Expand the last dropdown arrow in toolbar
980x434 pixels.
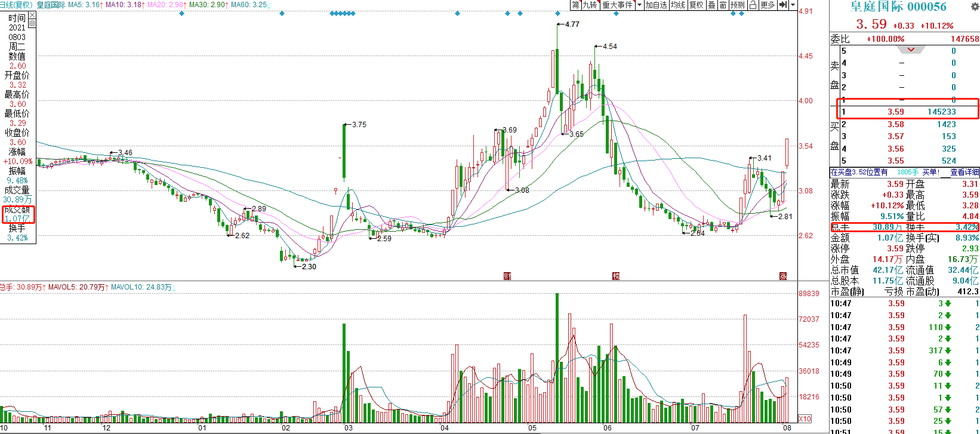(x=793, y=5)
